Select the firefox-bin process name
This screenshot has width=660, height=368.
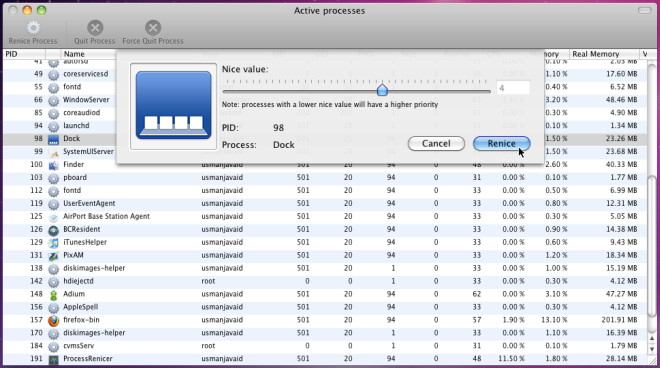81,320
